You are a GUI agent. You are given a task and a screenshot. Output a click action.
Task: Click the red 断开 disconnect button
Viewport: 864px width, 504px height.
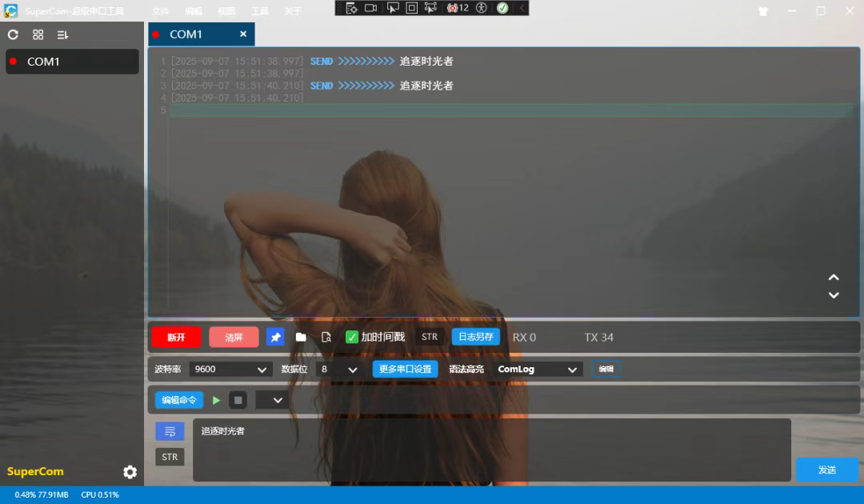[176, 337]
